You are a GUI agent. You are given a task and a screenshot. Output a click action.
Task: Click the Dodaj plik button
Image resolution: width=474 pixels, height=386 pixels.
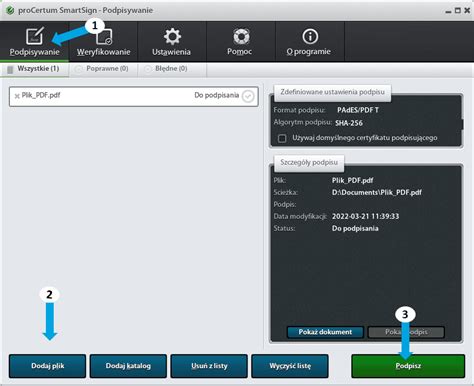47,366
